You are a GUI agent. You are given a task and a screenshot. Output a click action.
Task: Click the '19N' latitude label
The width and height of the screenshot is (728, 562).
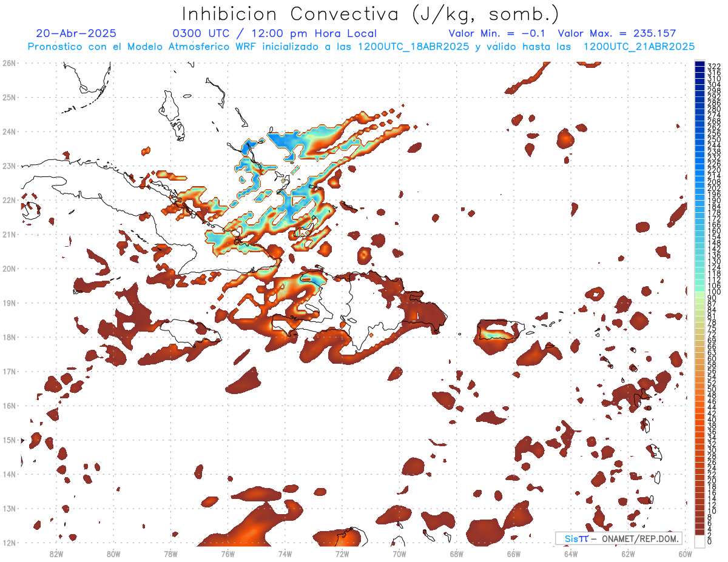pyautogui.click(x=9, y=303)
